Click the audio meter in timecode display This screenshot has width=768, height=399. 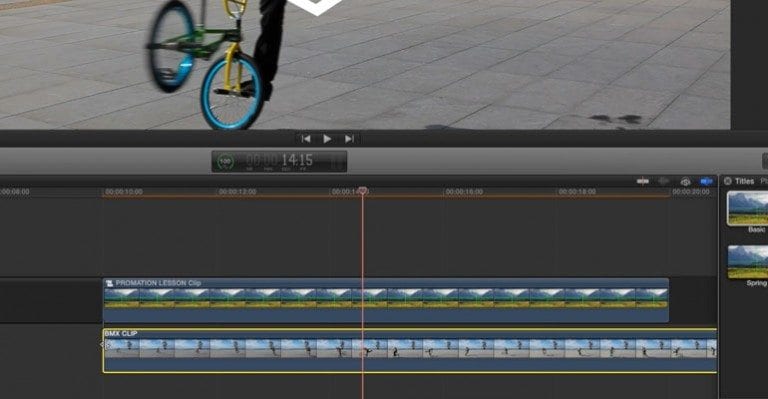point(336,161)
